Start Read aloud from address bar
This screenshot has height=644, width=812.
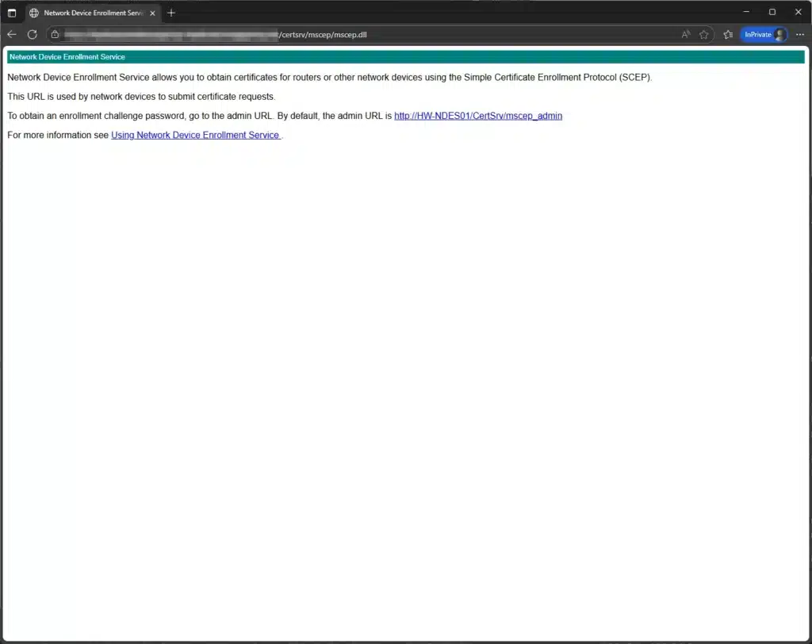coord(685,35)
